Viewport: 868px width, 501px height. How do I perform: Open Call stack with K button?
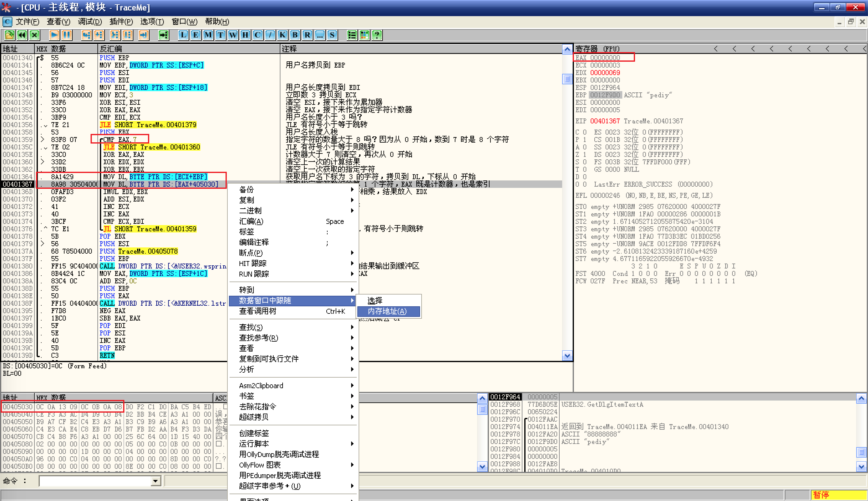[x=282, y=35]
